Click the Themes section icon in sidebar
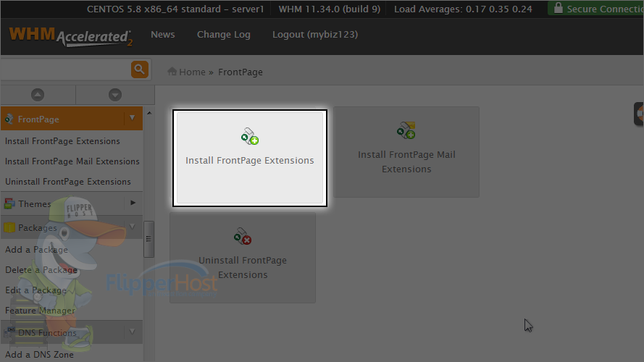 coord(9,203)
